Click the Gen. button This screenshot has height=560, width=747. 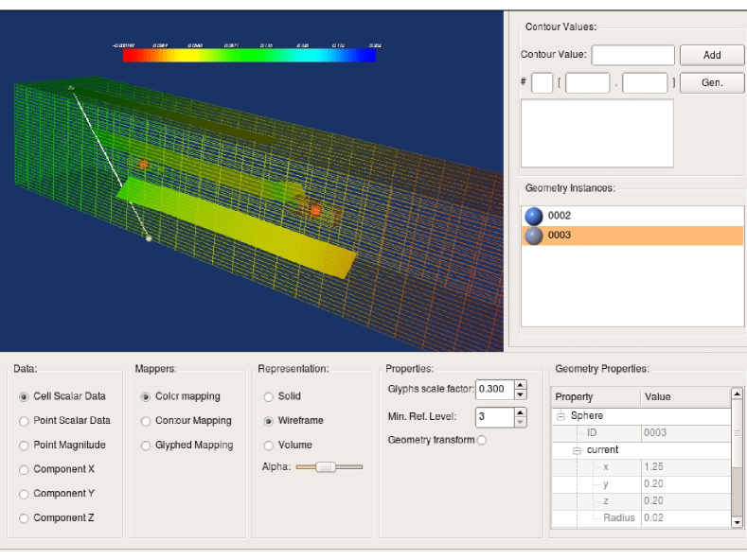tap(712, 83)
